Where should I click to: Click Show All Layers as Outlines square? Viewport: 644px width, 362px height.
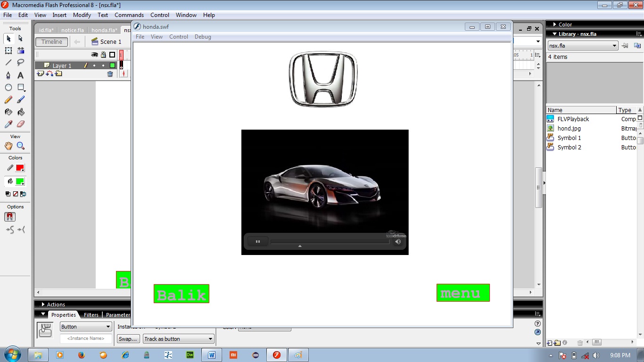click(112, 55)
